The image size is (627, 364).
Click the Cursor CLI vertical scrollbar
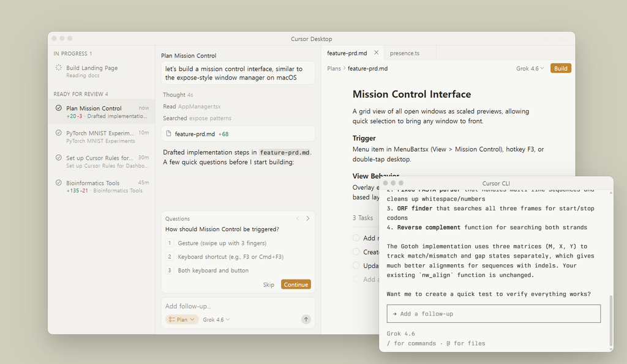click(610, 321)
